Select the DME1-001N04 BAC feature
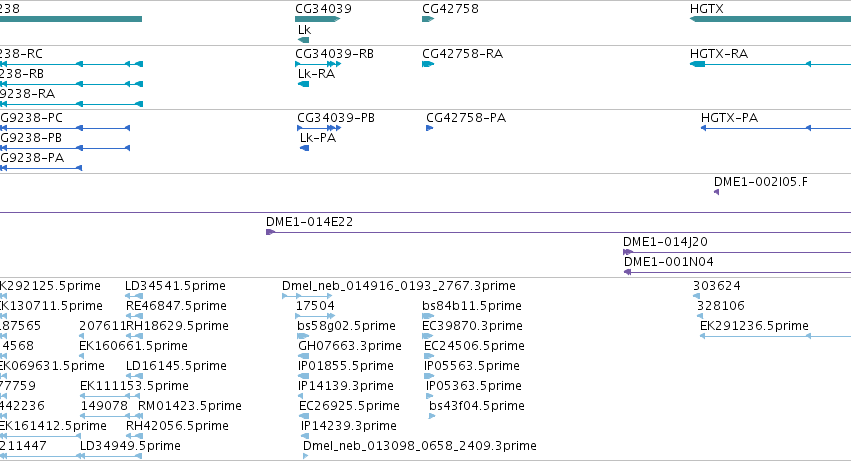 (738, 272)
